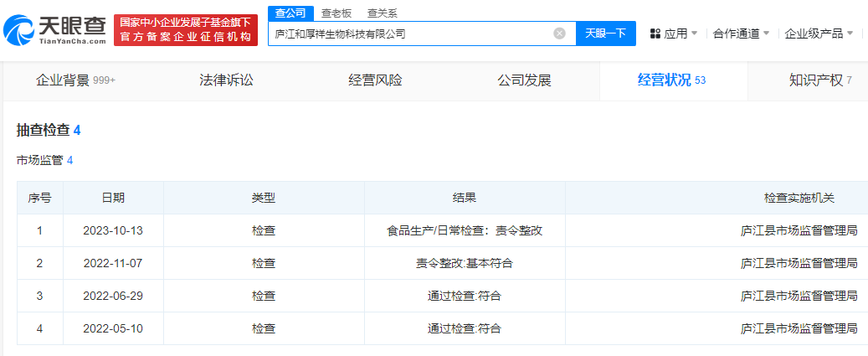Select the 查公司 search tab
Viewport: 868px width, 356px height.
292,13
